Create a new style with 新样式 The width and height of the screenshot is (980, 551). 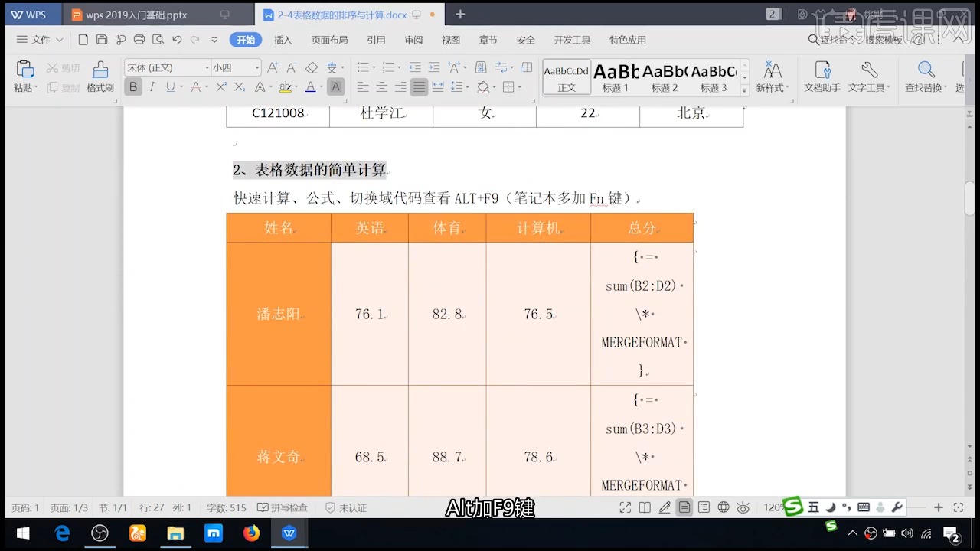pos(773,79)
